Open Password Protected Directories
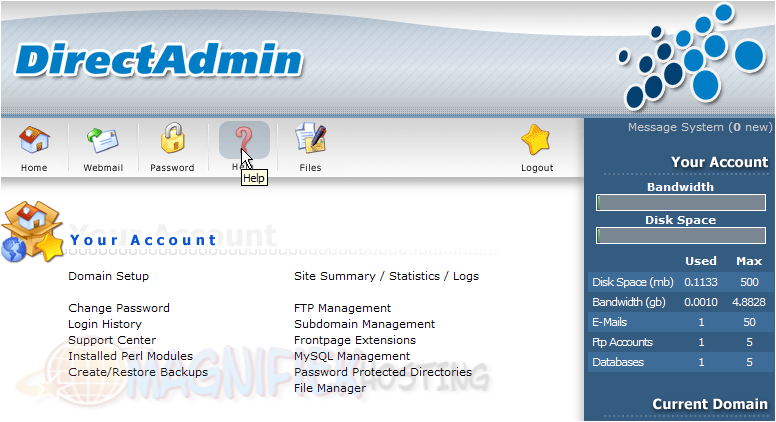The width and height of the screenshot is (776, 422). (383, 372)
